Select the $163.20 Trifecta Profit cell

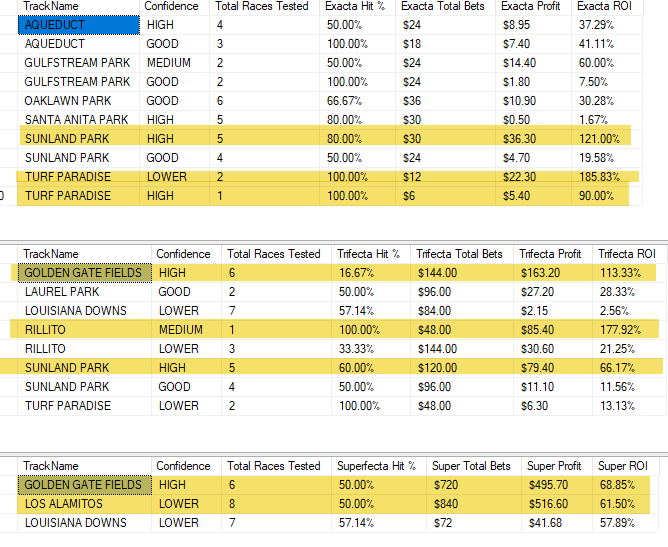click(553, 273)
